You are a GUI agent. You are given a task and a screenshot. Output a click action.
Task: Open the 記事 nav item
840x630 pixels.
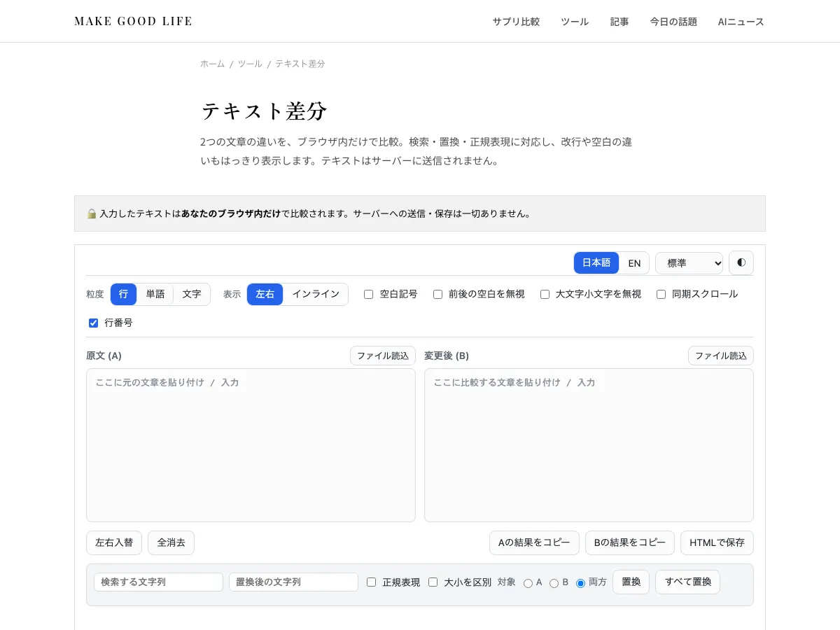(619, 22)
